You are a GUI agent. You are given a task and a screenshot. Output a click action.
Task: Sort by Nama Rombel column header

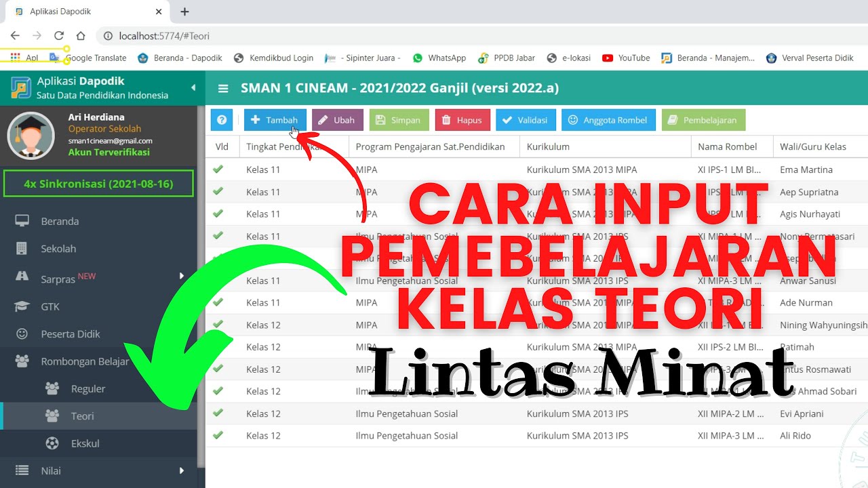732,146
